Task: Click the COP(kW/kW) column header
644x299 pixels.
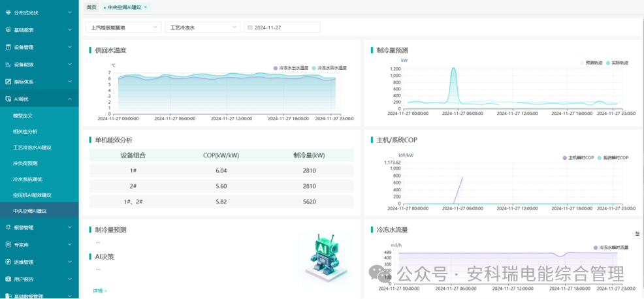Action: 221,155
